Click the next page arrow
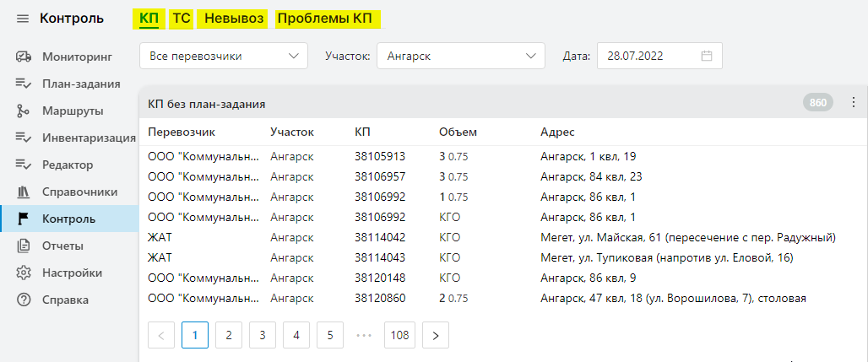 click(x=436, y=335)
